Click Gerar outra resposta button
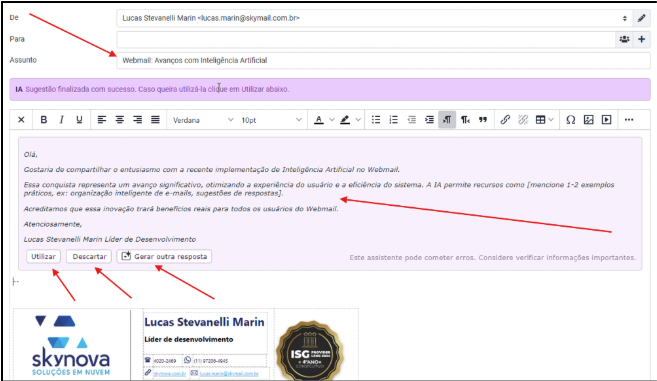 (x=164, y=257)
